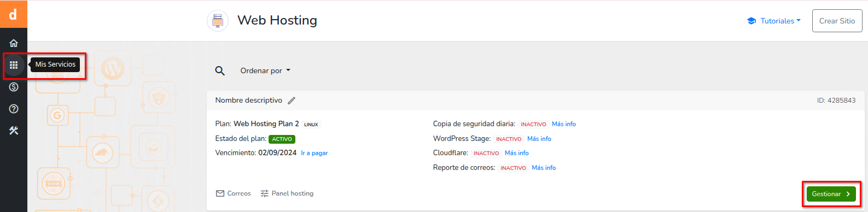Open the billing dollar icon in sidebar

[14, 87]
